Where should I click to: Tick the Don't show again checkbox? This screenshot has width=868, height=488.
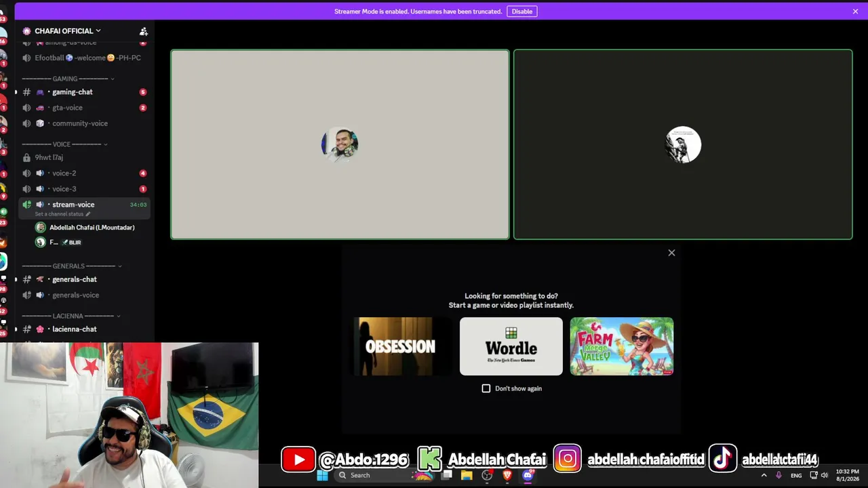tap(486, 388)
